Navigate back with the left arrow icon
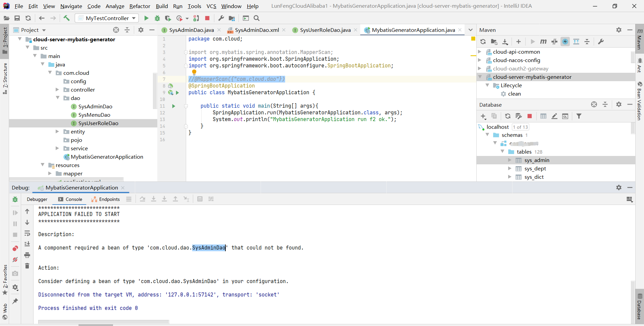This screenshot has height=326, width=644. point(42,18)
